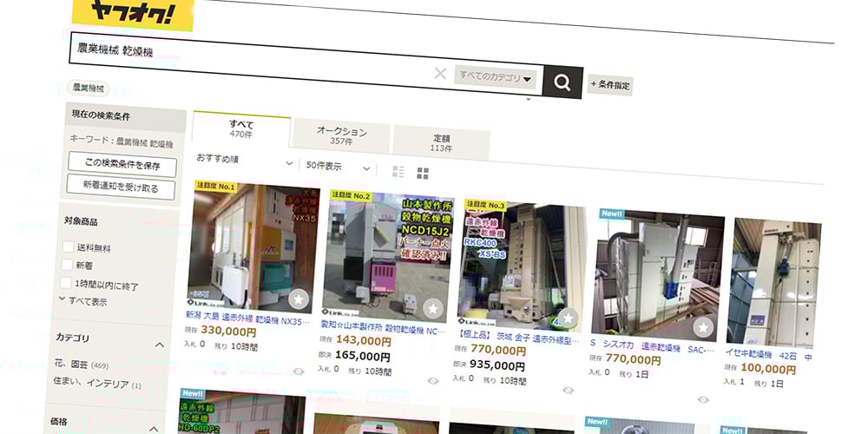Viewport: 868px width, 434px height.
Task: Click Yahoo Auctions ヤフオク! logo
Action: (132, 14)
